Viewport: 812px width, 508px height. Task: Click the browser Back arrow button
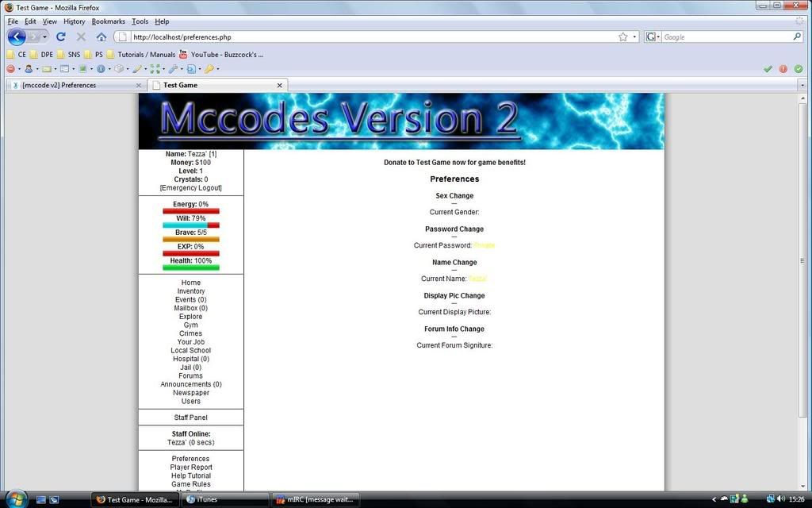click(x=17, y=37)
